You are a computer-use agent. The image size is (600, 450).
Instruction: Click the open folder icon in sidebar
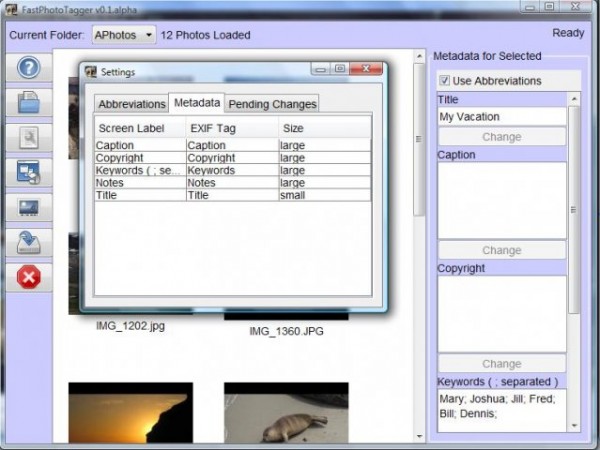click(29, 102)
